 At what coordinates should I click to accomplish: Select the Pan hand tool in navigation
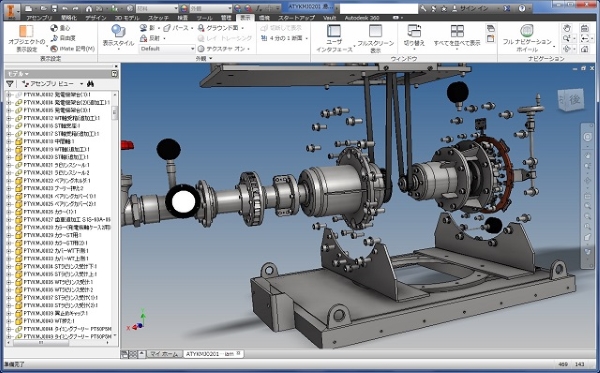coord(567,28)
